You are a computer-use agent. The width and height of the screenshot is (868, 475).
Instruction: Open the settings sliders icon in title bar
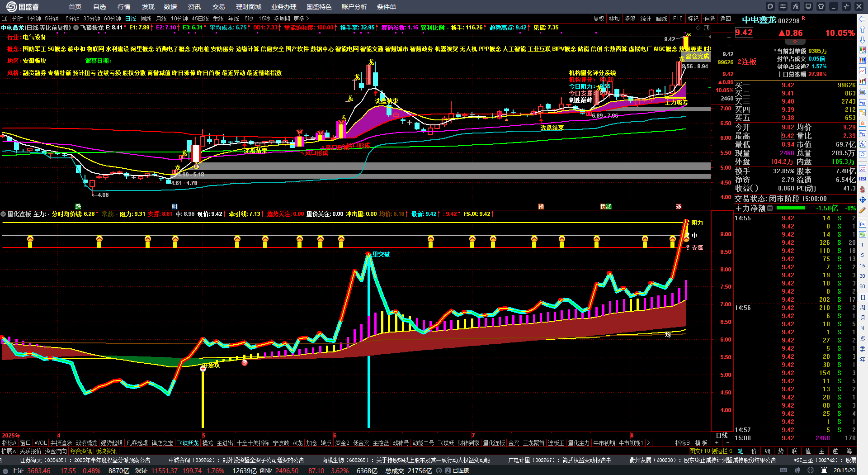[x=783, y=6]
